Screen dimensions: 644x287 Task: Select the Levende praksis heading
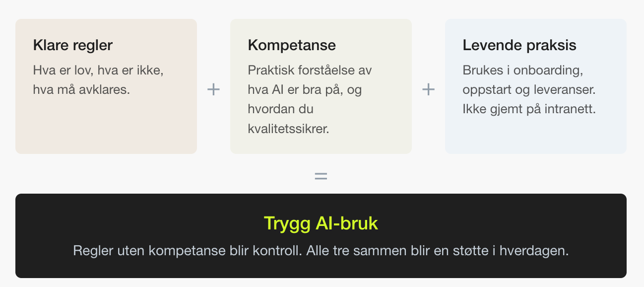click(x=519, y=45)
